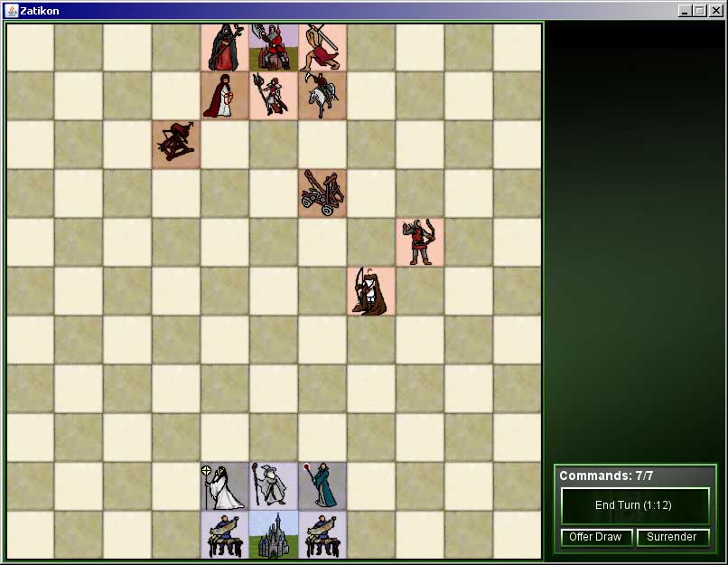The image size is (728, 565).
Task: Target the enemy brown-cloaked ranger with longbow
Action: [x=371, y=291]
